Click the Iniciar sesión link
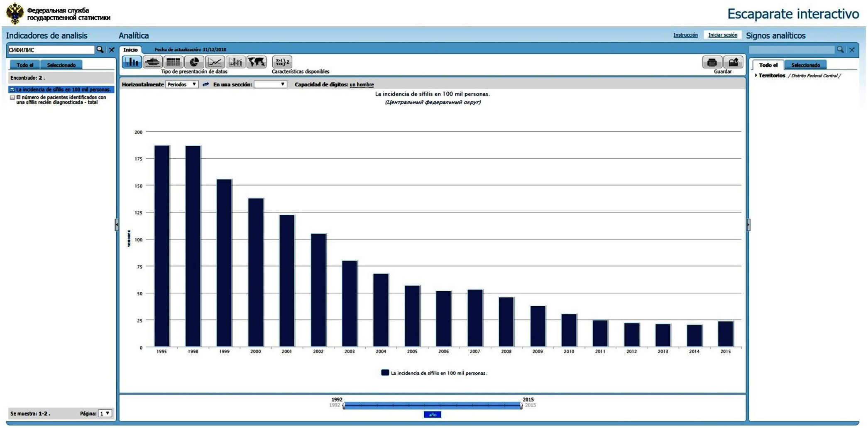Image resolution: width=868 pixels, height=428 pixels. pyautogui.click(x=722, y=35)
